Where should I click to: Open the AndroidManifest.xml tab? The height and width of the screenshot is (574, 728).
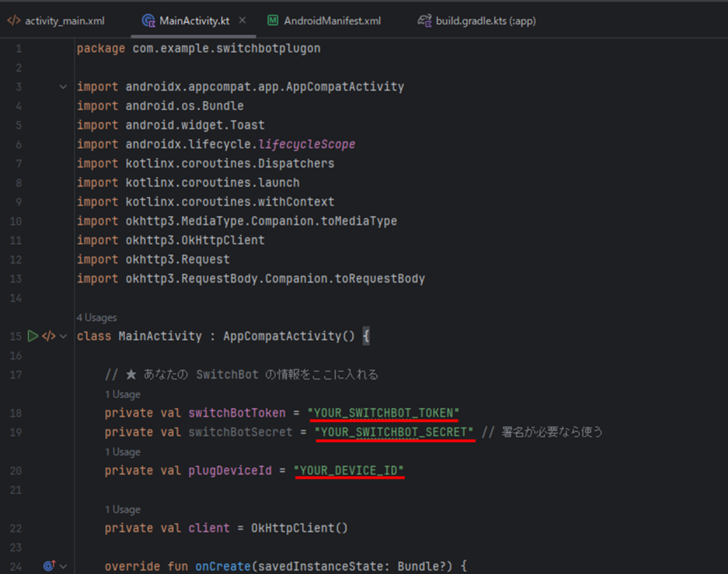(x=332, y=21)
